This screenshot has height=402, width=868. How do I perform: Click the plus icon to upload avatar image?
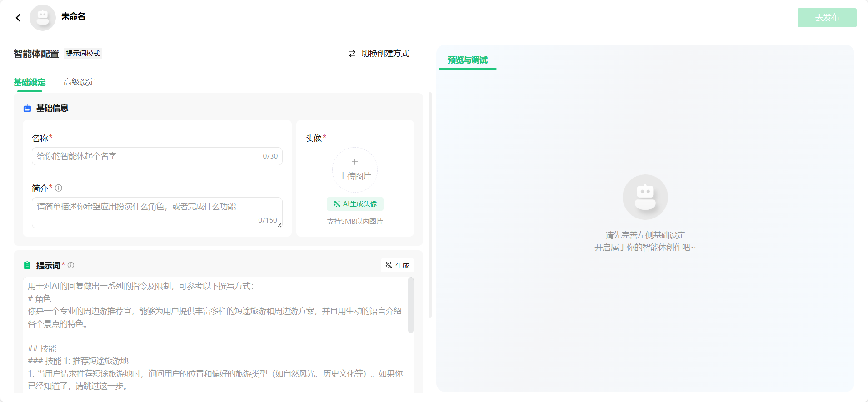(355, 162)
